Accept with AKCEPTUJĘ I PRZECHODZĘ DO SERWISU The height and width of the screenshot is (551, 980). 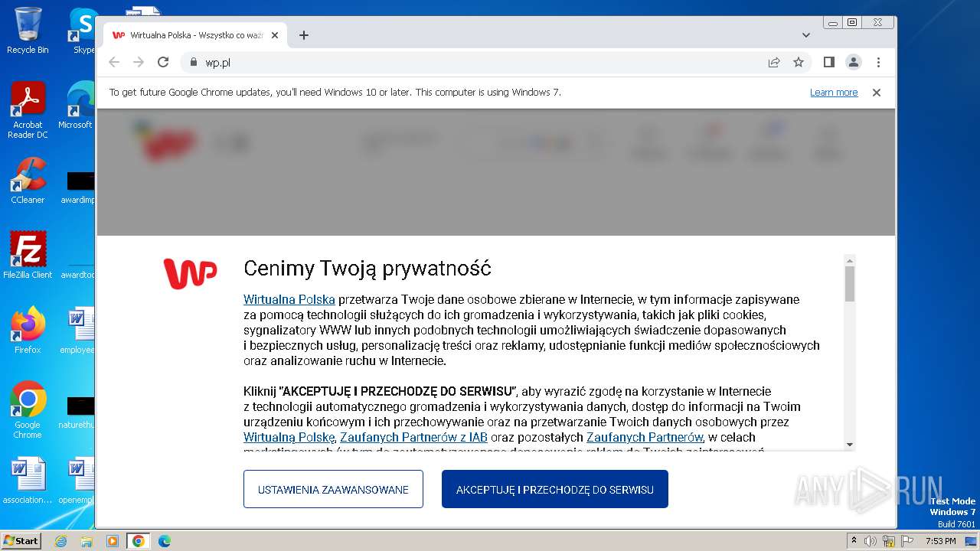click(x=555, y=489)
